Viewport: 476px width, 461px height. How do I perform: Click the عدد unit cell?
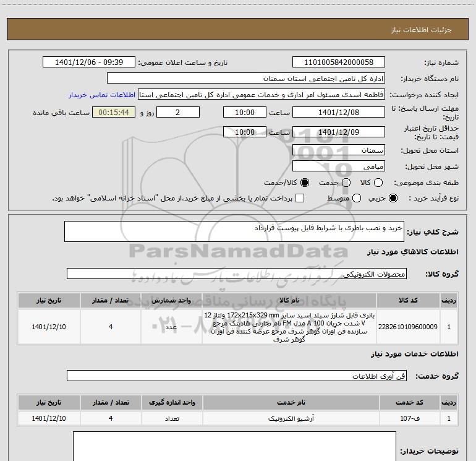171,327
